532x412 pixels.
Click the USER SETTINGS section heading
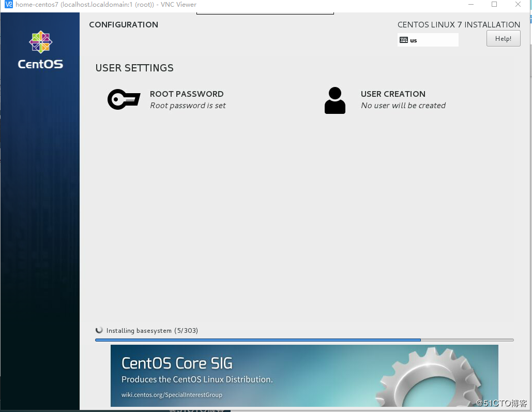coord(134,68)
